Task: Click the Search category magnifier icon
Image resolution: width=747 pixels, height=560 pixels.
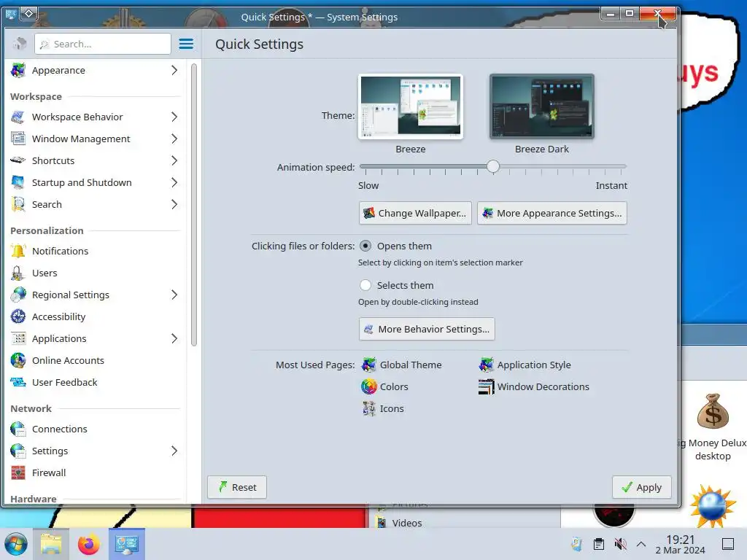Action: [x=18, y=204]
